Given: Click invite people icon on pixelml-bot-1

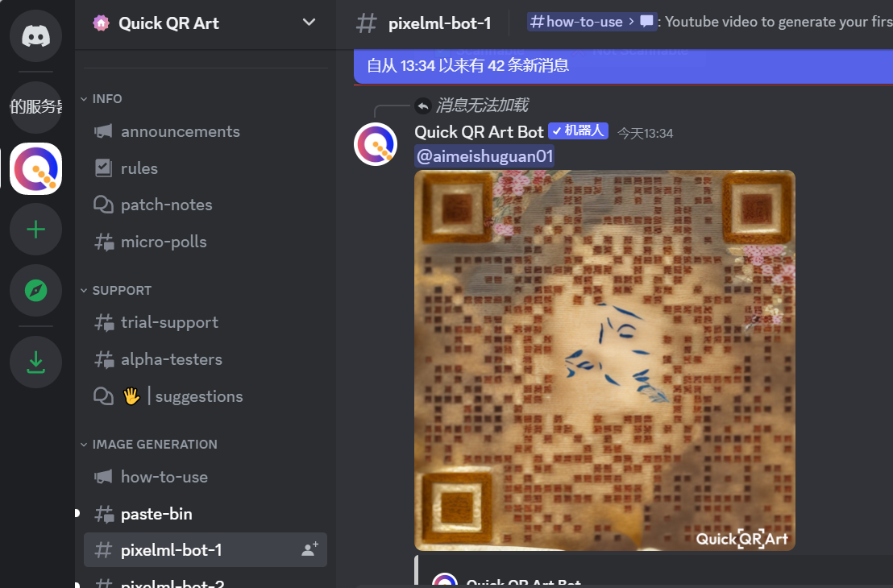Looking at the screenshot, I should [x=309, y=549].
